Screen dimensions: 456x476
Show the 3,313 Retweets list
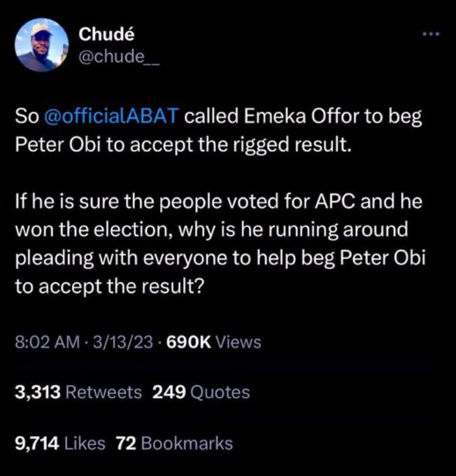(x=78, y=392)
